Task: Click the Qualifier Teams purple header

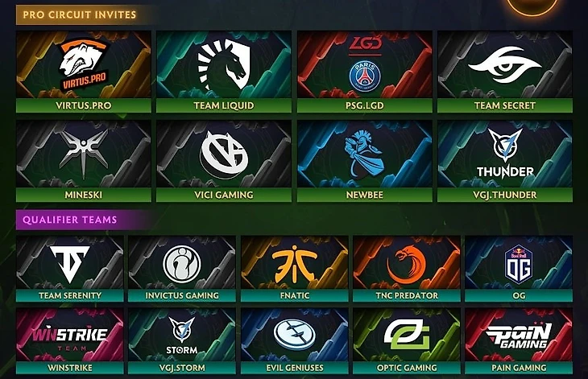Action: (70, 220)
